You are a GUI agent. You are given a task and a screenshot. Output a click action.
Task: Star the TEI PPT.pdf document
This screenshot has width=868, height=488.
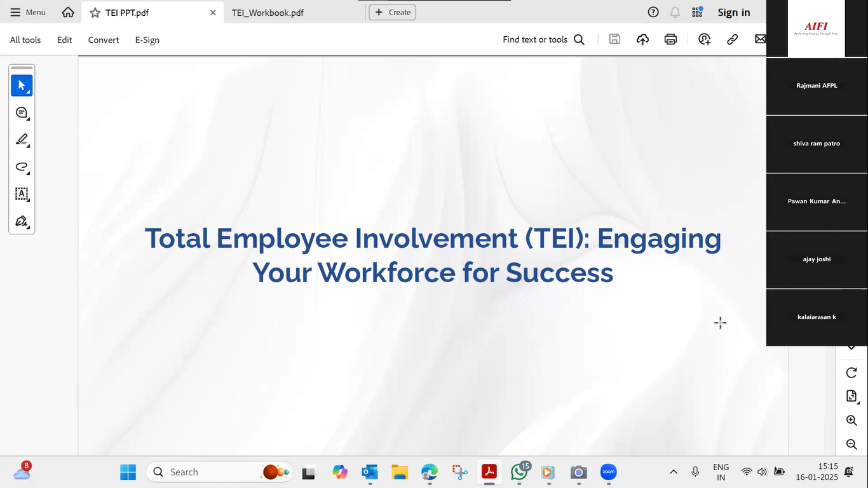[x=95, y=13]
